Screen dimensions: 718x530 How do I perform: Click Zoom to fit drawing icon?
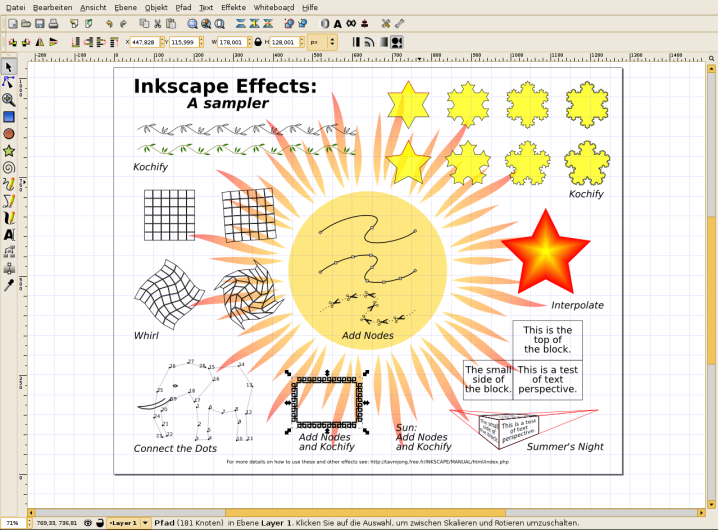[207, 24]
